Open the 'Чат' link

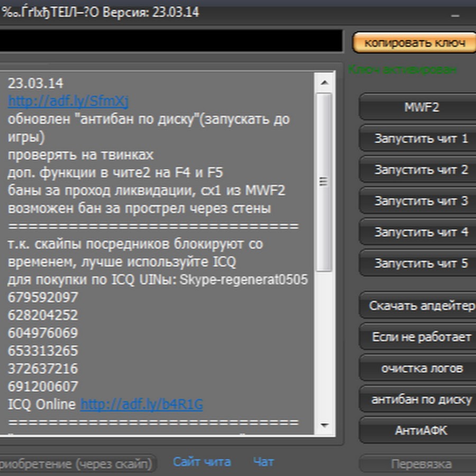(x=263, y=462)
